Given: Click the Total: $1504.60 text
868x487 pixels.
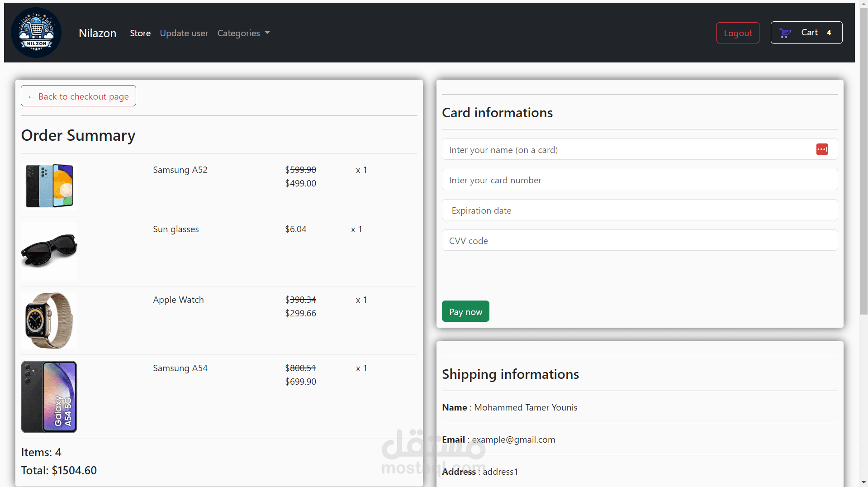Looking at the screenshot, I should click(x=59, y=470).
